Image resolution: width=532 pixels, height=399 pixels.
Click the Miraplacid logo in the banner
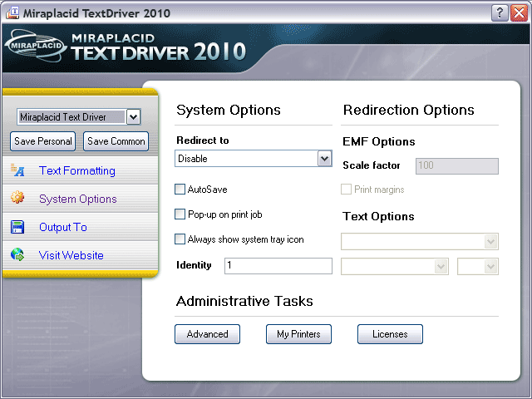(36, 46)
